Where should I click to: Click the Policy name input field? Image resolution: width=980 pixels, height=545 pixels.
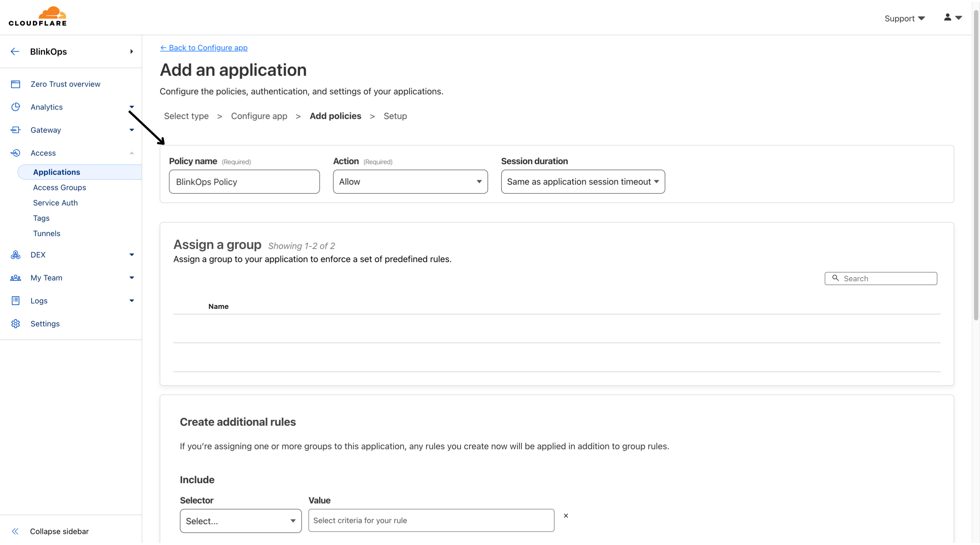tap(244, 182)
